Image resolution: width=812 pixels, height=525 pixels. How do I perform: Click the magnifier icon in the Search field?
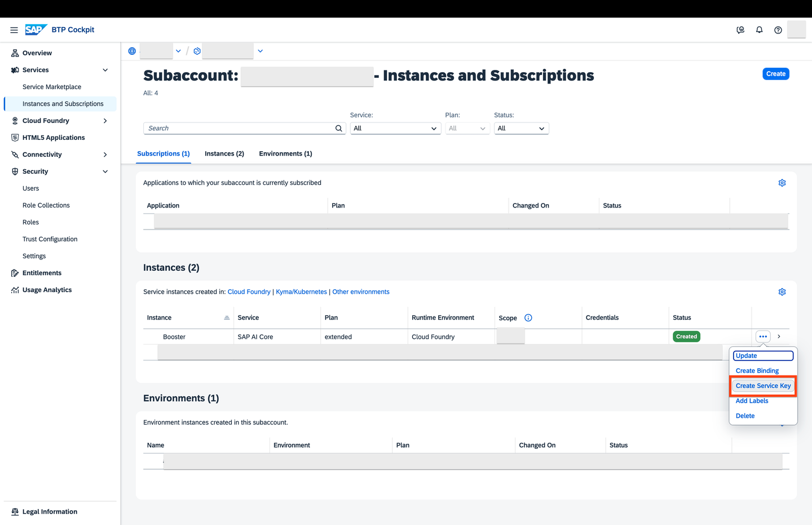pos(339,128)
